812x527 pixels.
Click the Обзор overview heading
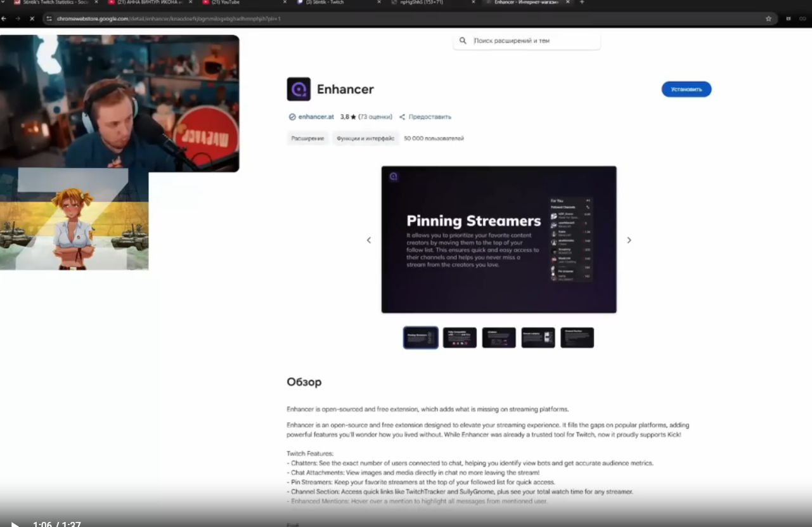304,382
